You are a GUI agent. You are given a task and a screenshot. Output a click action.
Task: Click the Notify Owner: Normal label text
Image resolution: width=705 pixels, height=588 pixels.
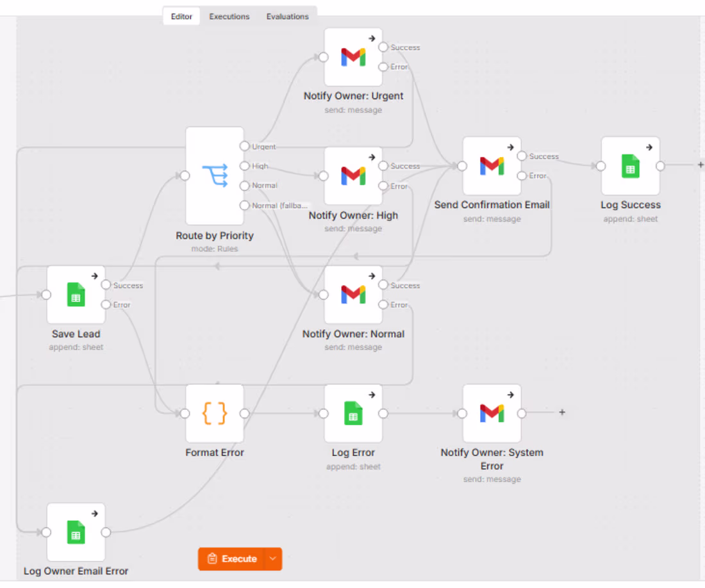(x=353, y=334)
